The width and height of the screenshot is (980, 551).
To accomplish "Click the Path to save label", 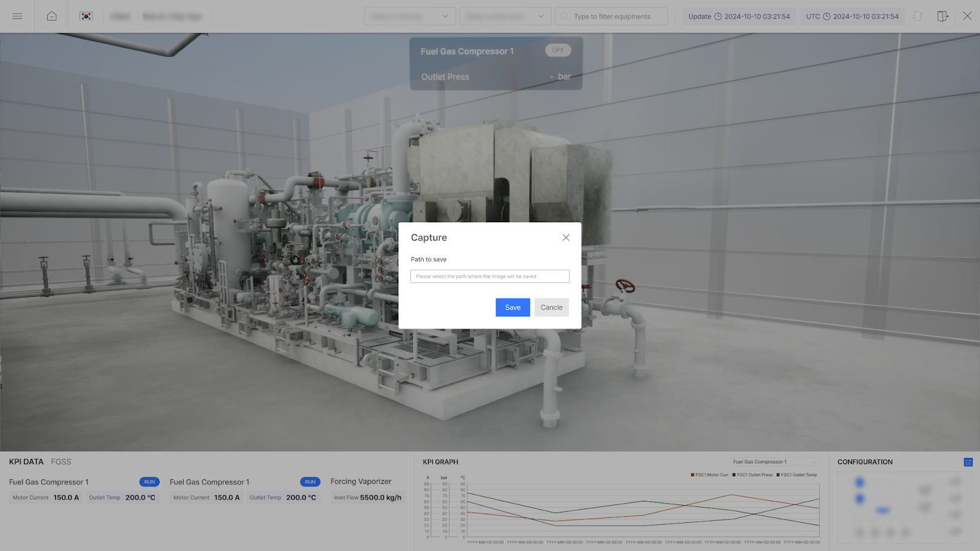I will click(x=429, y=260).
